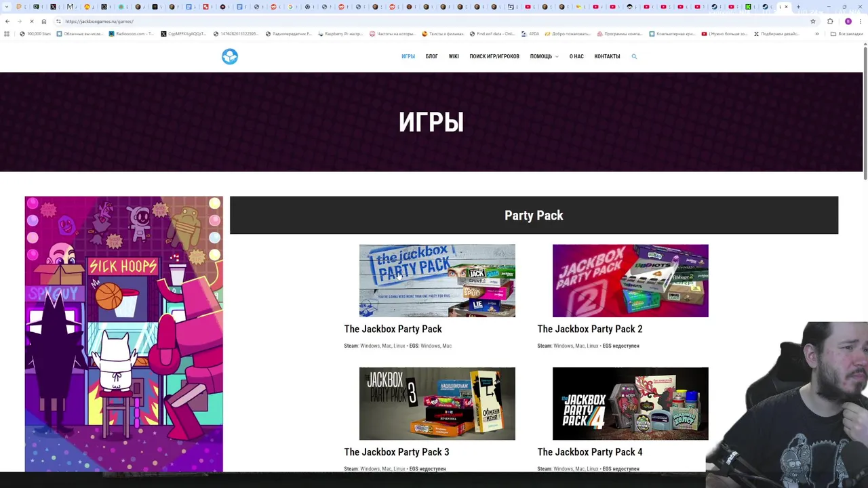Click the page vertical scrollbar thumb
The height and width of the screenshot is (488, 868).
point(865,114)
